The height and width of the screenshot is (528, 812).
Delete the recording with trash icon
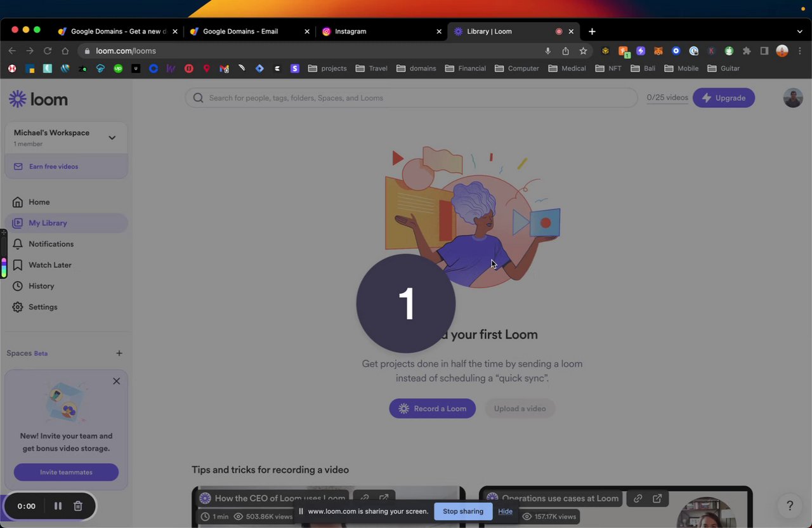pyautogui.click(x=78, y=506)
